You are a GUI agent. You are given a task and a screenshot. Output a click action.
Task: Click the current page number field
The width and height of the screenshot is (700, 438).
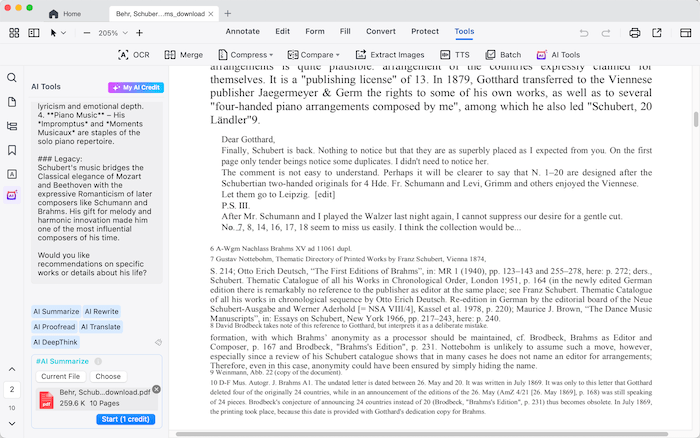click(12, 389)
